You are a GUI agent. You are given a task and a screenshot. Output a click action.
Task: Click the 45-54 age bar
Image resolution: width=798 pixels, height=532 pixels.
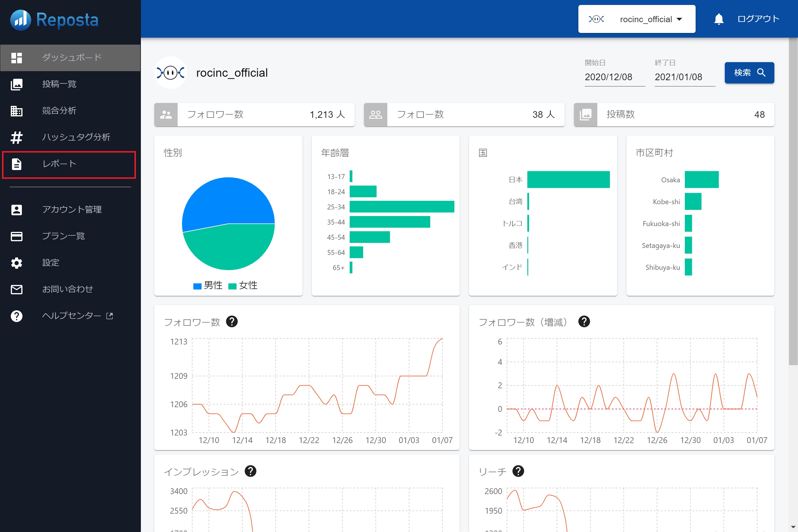point(370,237)
